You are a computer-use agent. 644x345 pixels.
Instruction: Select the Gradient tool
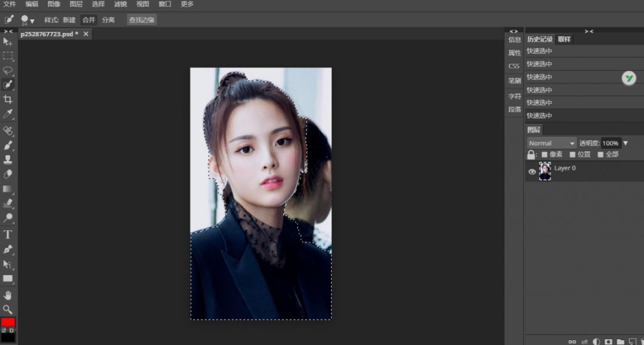tap(8, 189)
